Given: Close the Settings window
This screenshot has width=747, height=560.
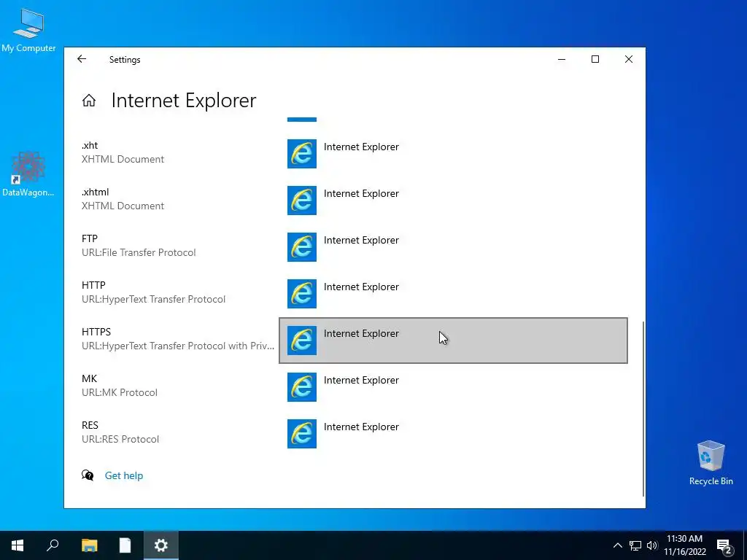Looking at the screenshot, I should [629, 59].
